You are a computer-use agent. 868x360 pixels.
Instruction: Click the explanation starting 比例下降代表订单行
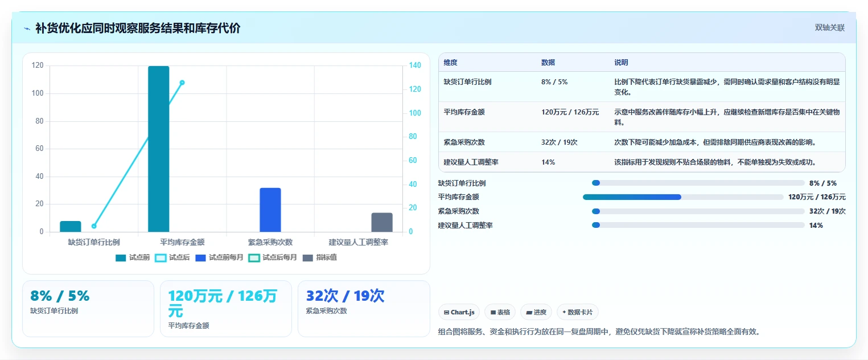[x=727, y=87]
